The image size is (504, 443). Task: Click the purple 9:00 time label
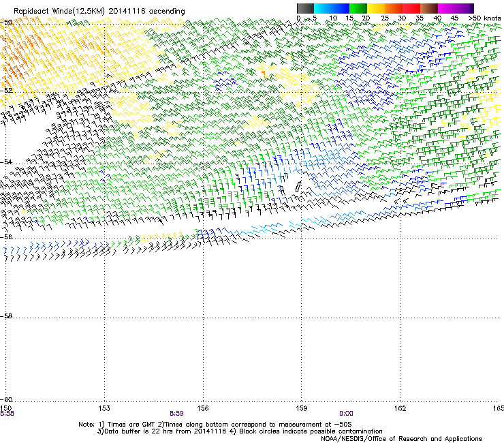(x=346, y=414)
